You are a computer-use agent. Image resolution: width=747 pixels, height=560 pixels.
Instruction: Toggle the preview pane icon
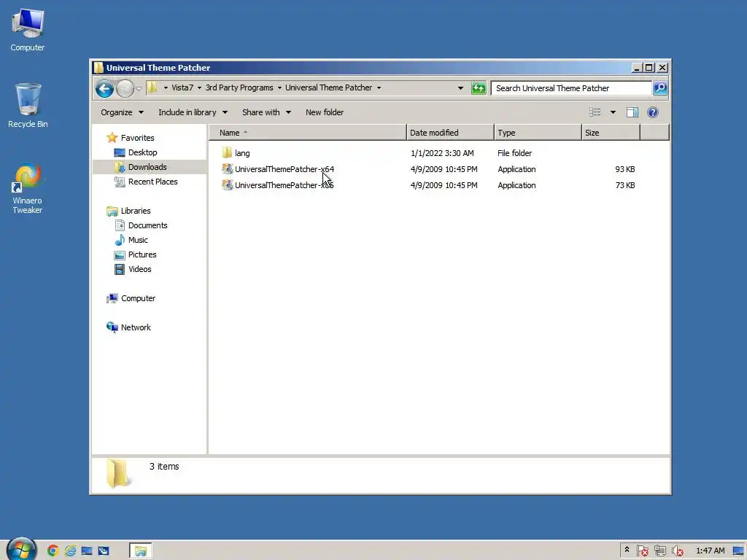(632, 112)
